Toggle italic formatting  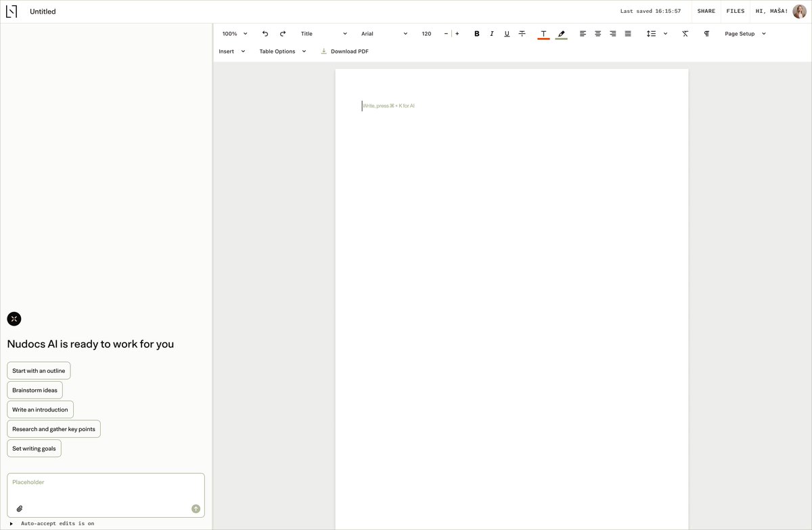point(492,34)
